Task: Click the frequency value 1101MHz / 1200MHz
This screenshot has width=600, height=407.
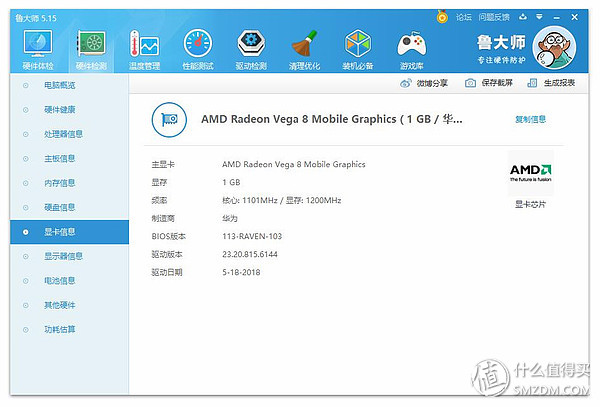Action: tap(282, 200)
